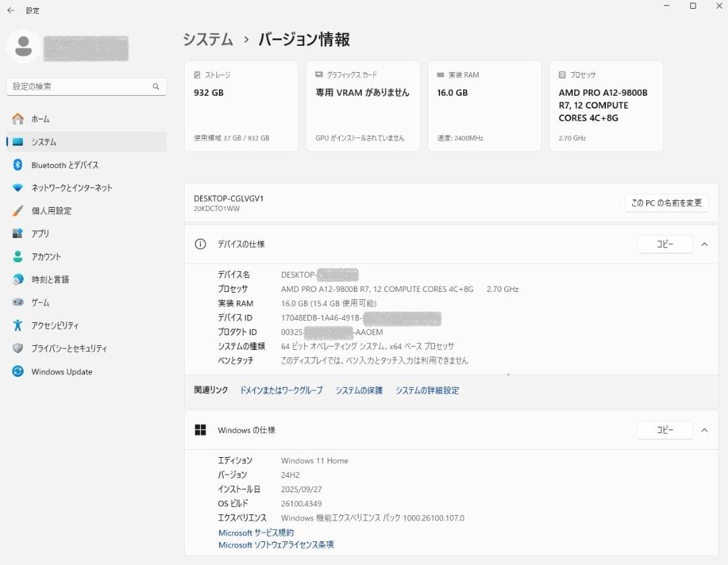Click the DESKTOP-CGLVGV1 PC name
Screen dimensions: 728x565
(229, 198)
